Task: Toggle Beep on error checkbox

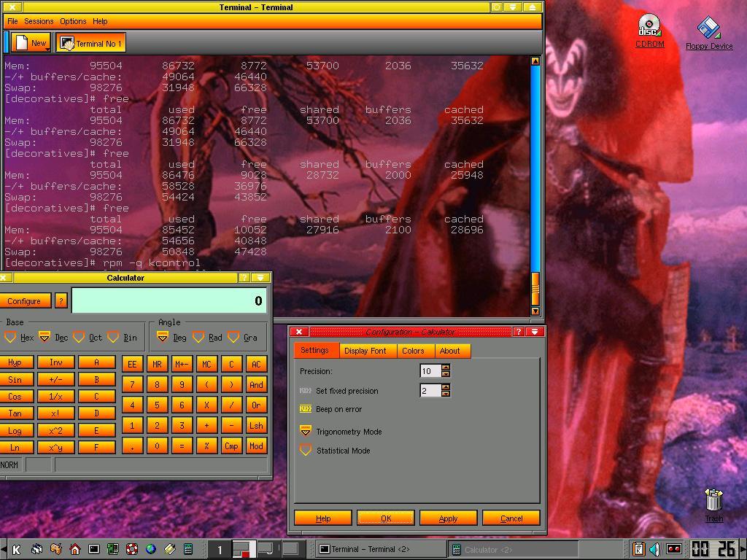Action: (x=330, y=409)
